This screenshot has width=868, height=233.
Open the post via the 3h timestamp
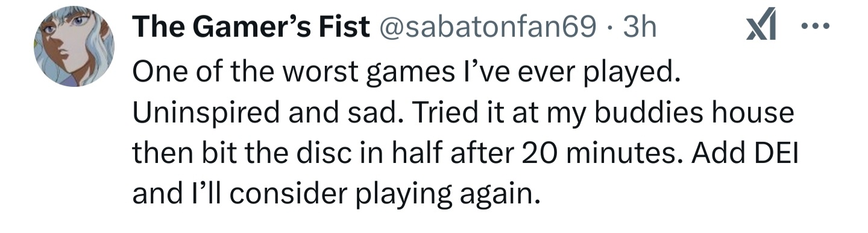[x=639, y=27]
